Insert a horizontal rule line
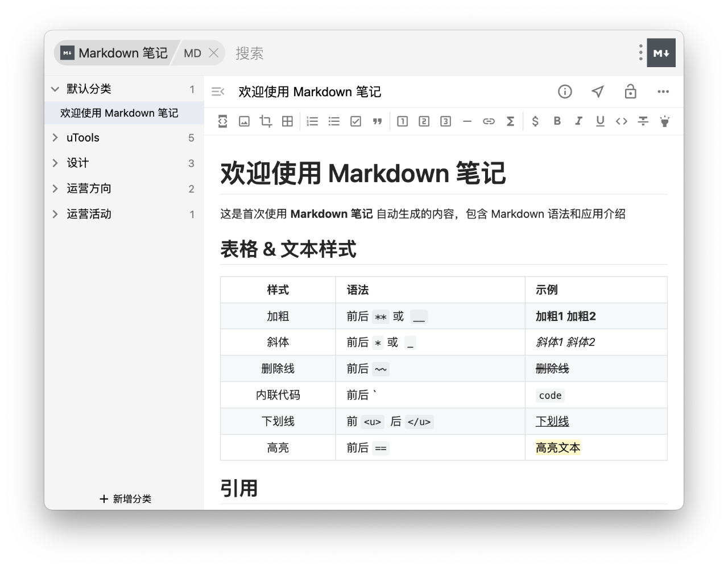Viewport: 728px width, 569px height. point(468,121)
